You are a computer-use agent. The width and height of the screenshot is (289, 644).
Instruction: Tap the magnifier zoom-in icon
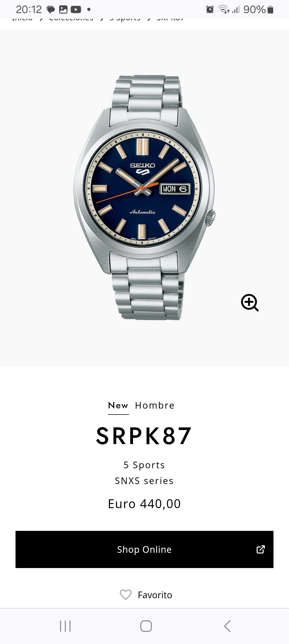tap(250, 302)
